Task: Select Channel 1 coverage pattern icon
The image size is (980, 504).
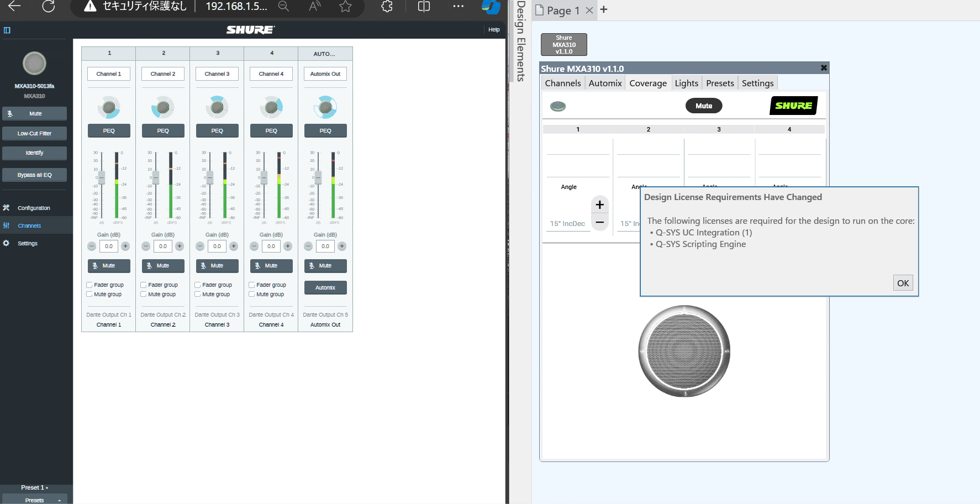Action: 109,107
